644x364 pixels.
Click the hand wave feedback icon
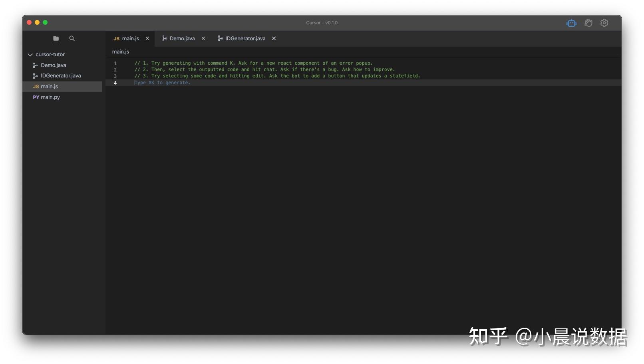pyautogui.click(x=588, y=23)
